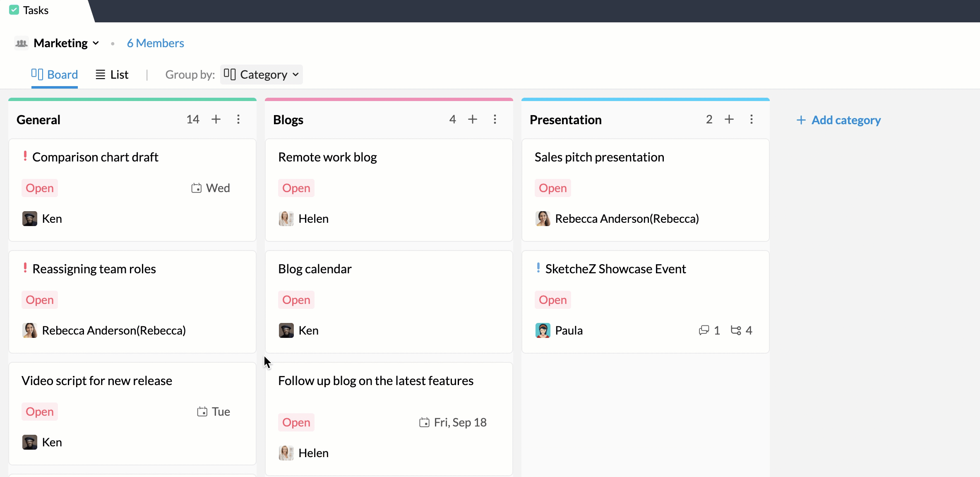Image resolution: width=980 pixels, height=477 pixels.
Task: Add a new task under Blogs
Action: (472, 119)
